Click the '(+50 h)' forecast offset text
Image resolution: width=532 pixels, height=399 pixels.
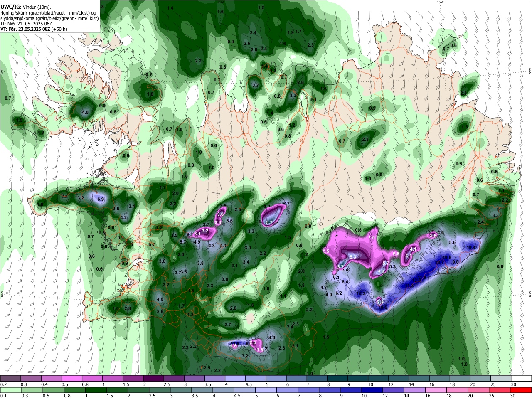[x=59, y=29]
